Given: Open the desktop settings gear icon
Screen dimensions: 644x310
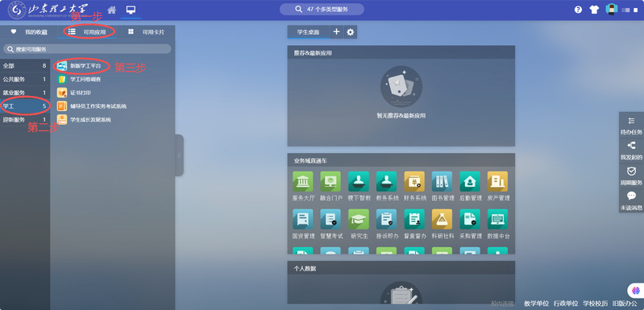Looking at the screenshot, I should coord(351,32).
